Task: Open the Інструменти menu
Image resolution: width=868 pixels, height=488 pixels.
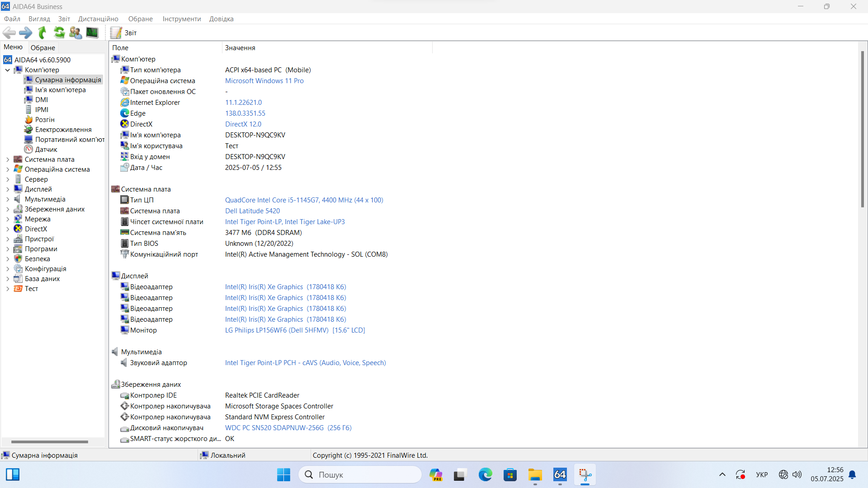Action: pos(182,19)
